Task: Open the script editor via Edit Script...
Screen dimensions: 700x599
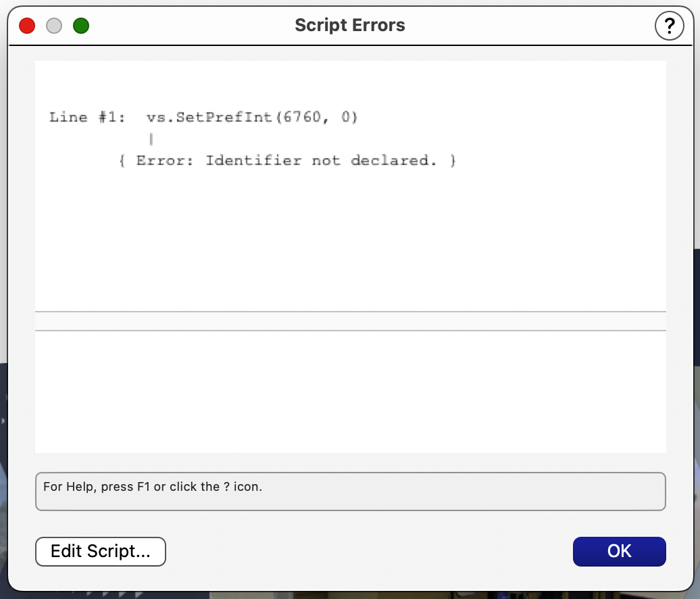Action: point(100,551)
